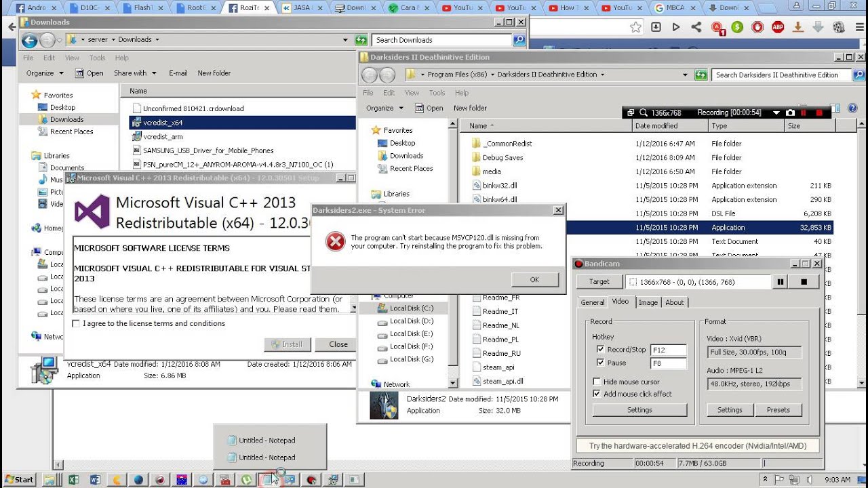Sort by Date modified column

670,126
